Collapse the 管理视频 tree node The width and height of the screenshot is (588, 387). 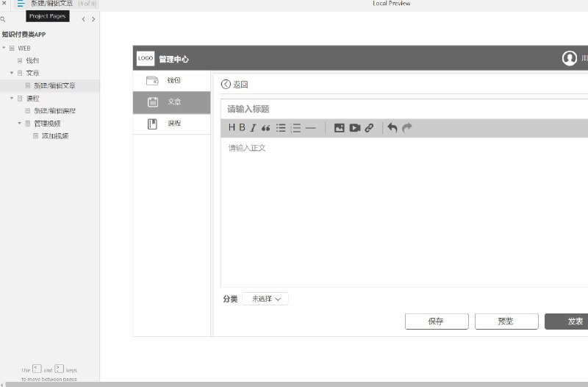click(20, 123)
